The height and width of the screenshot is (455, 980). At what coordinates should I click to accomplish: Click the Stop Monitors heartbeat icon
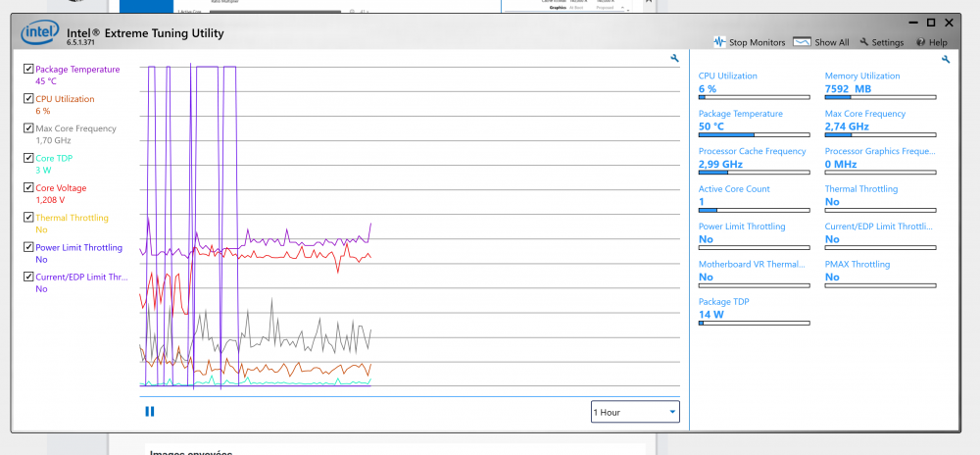pyautogui.click(x=719, y=42)
